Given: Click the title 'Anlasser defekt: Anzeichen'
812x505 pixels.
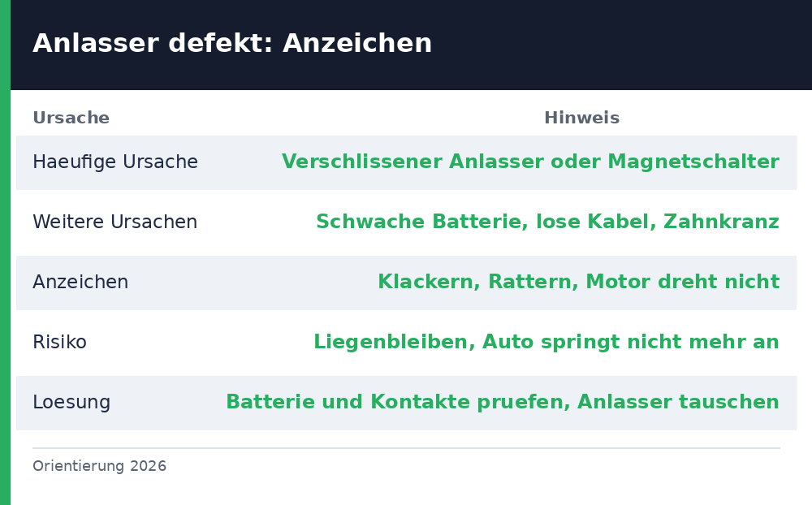Looking at the screenshot, I should [232, 43].
